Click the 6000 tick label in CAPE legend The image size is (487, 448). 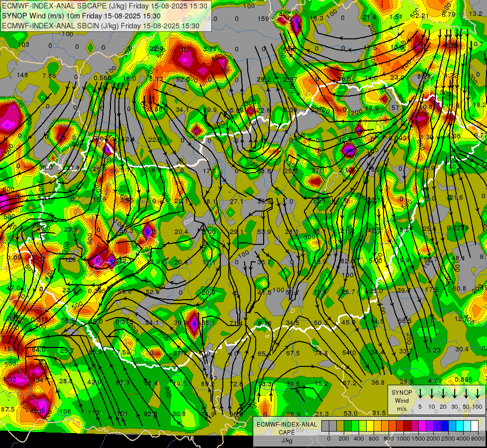[478, 439]
